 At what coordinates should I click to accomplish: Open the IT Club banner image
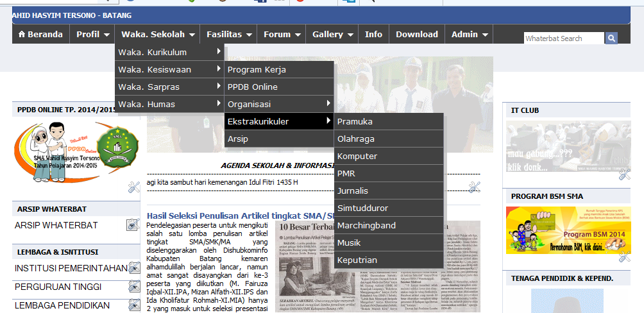[568, 146]
